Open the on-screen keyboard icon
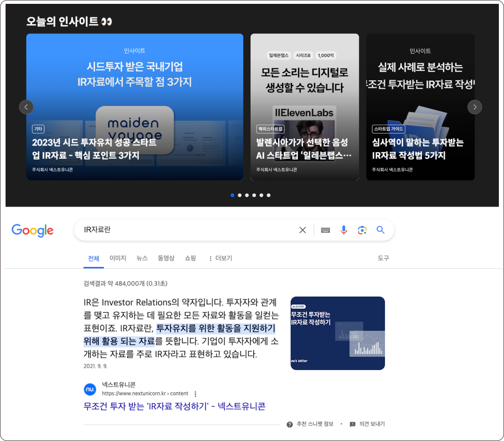Screen dimensions: 504x441 tap(325, 230)
